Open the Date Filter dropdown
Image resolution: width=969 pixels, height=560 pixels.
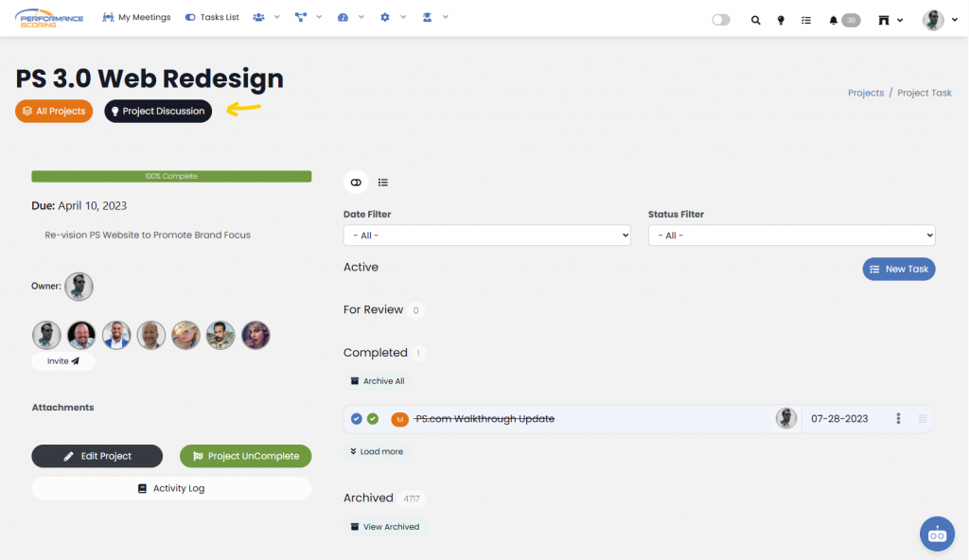pos(486,235)
